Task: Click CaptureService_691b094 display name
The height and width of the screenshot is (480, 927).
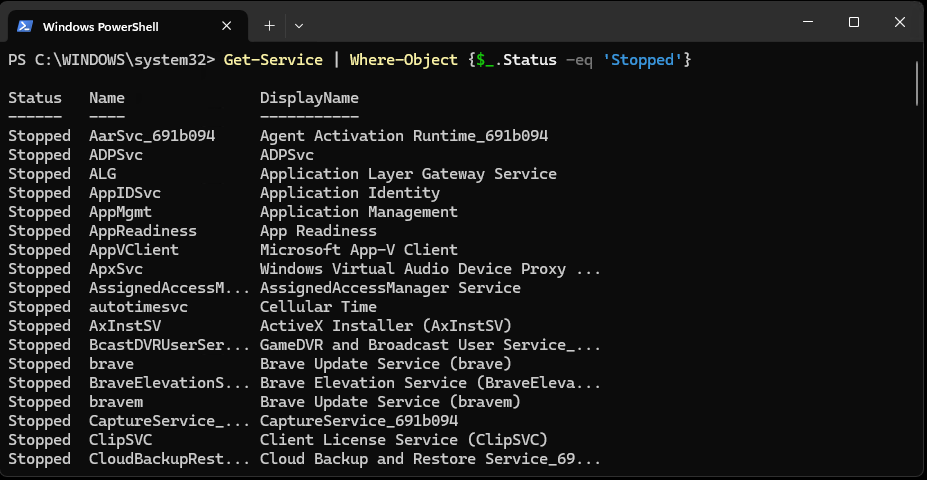Action: click(x=359, y=421)
